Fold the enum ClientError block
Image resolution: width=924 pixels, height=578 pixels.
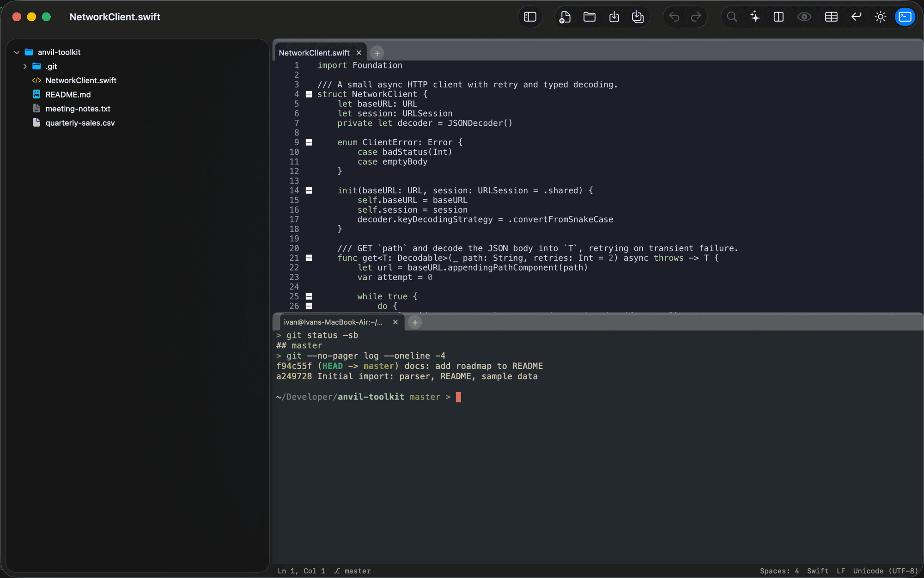click(309, 142)
